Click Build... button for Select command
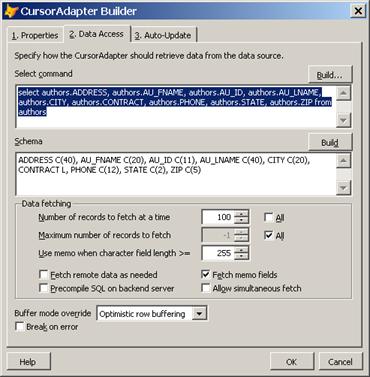370x377 pixels. [x=329, y=75]
